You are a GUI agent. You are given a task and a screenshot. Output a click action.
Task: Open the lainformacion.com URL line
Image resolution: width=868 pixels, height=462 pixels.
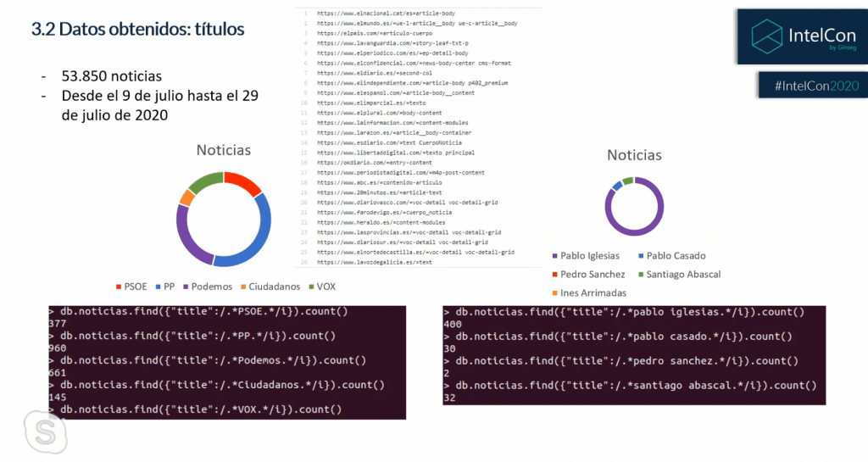pos(392,123)
